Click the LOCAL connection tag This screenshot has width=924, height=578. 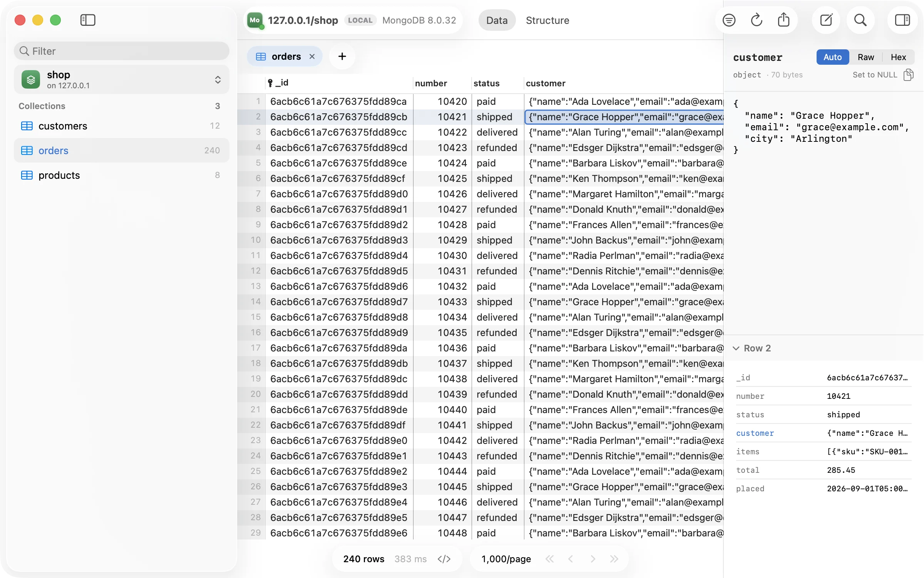[360, 20]
